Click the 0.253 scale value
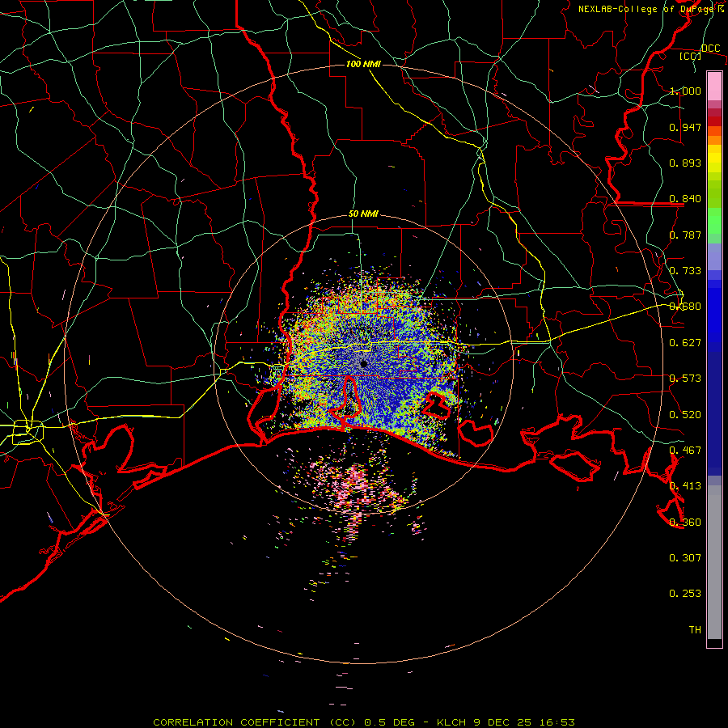This screenshot has height=728, width=728. pyautogui.click(x=685, y=594)
